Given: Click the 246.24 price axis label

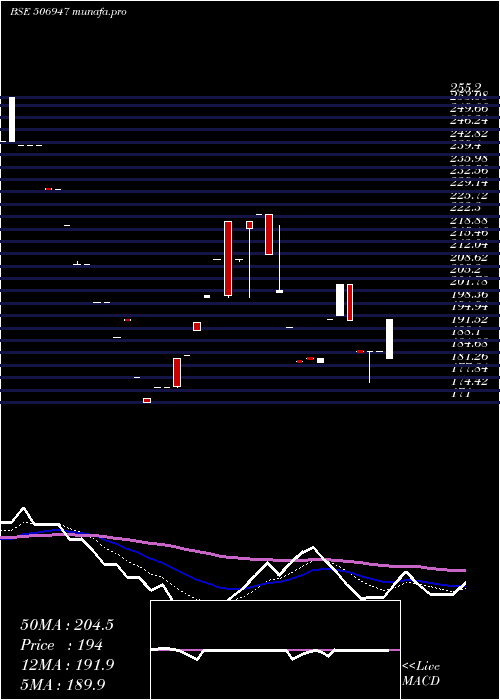Looking at the screenshot, I should (469, 121).
